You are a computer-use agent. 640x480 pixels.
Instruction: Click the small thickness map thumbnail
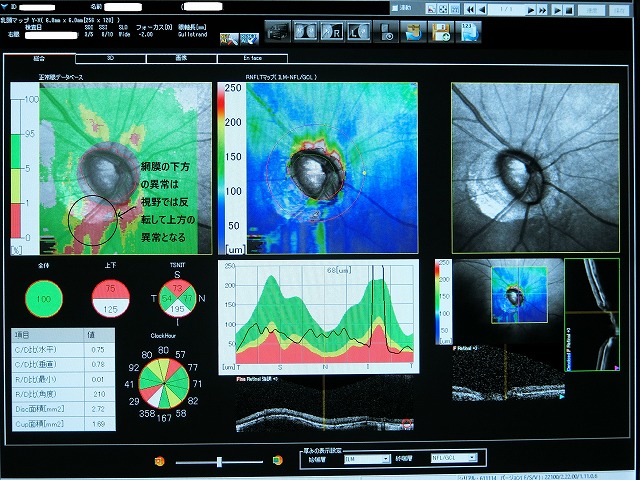515,291
